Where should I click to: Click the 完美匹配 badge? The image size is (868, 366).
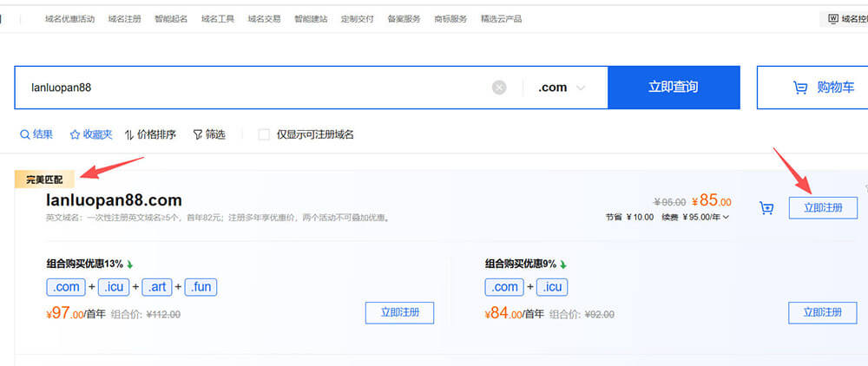[x=44, y=180]
